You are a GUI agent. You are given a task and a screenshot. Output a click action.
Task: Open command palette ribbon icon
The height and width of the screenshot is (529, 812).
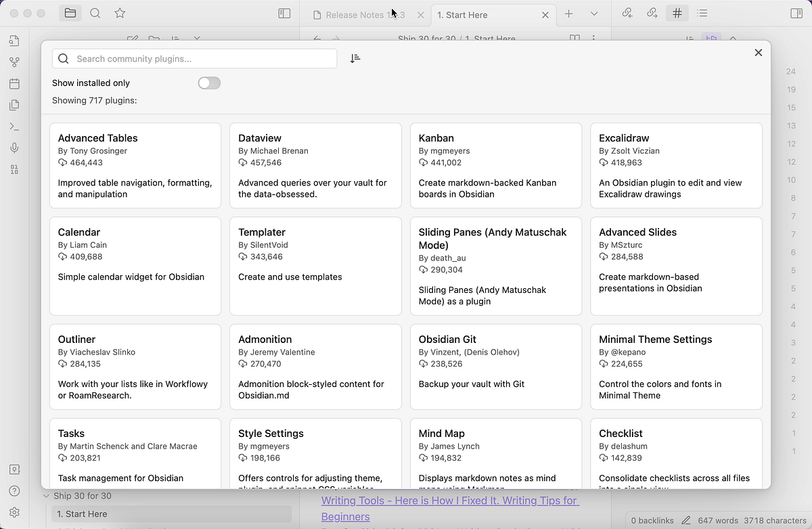14,127
